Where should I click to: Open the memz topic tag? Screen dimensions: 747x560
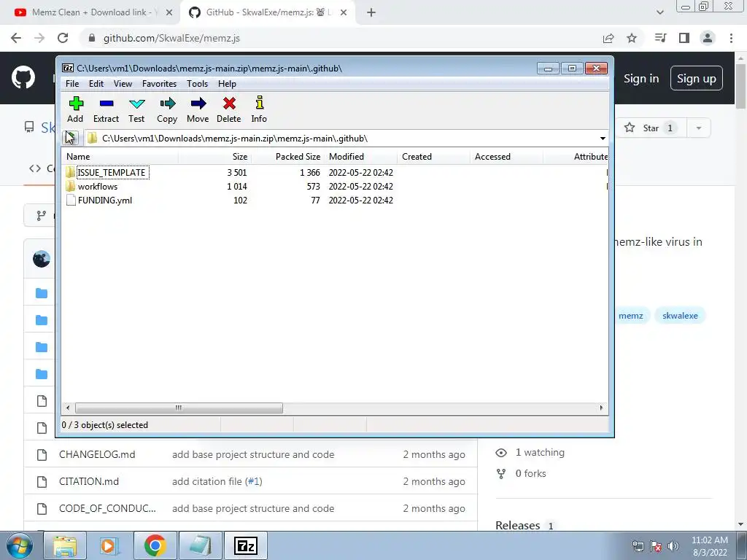click(631, 316)
